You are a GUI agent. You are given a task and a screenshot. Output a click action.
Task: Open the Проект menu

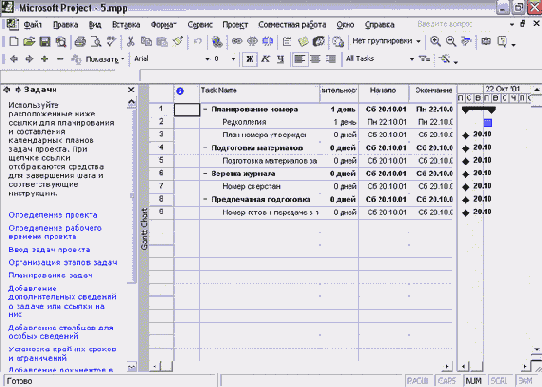235,25
